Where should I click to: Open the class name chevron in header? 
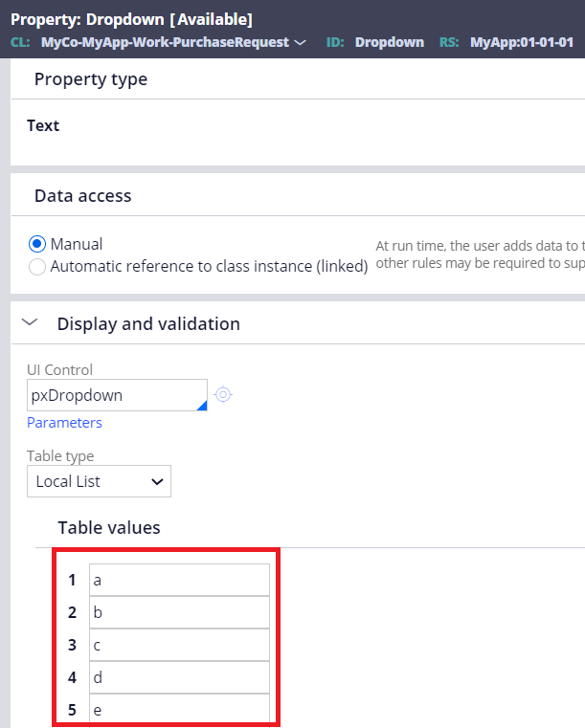(301, 43)
